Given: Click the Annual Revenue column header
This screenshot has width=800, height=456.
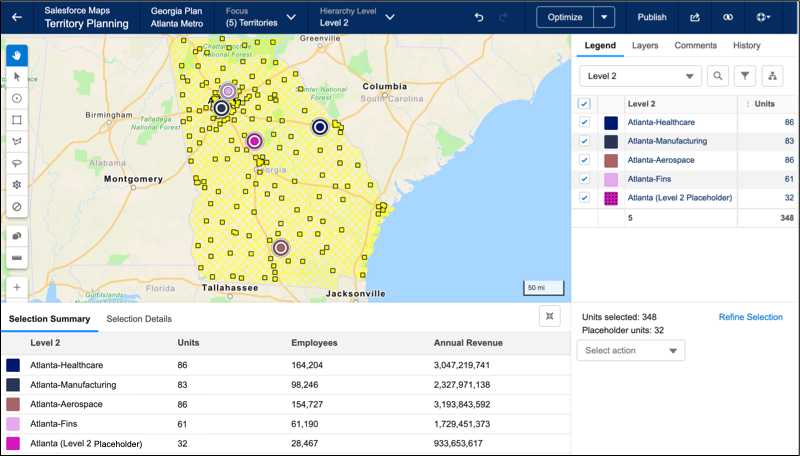Looking at the screenshot, I should [468, 343].
